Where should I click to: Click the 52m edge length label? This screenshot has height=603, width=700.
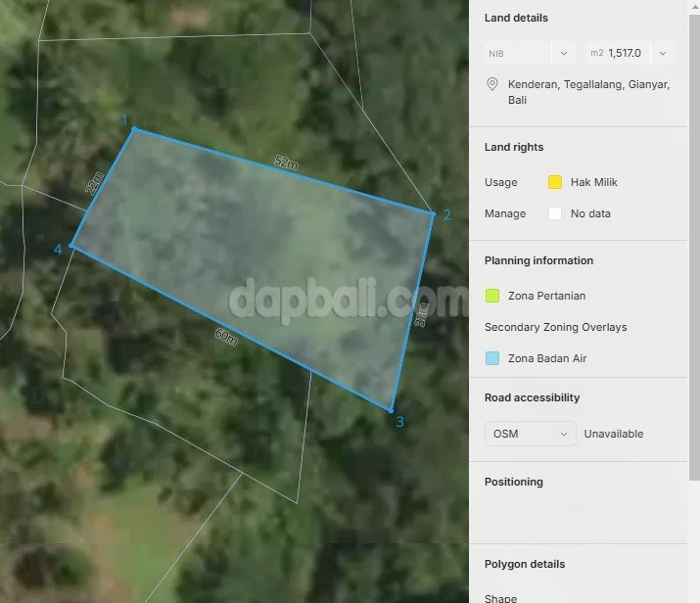tap(286, 163)
